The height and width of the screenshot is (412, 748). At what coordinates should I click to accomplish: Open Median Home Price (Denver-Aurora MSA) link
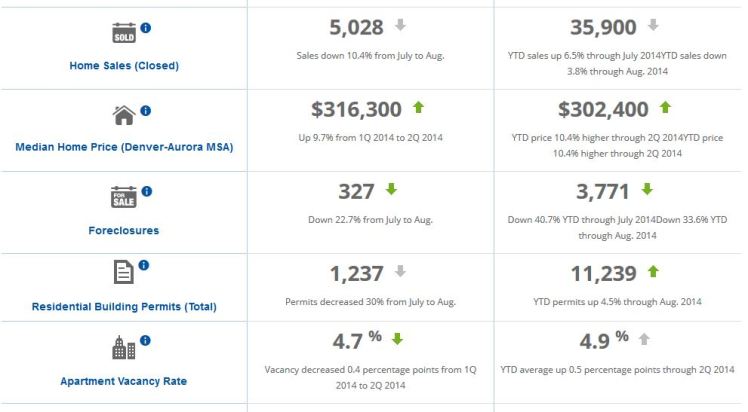click(122, 146)
